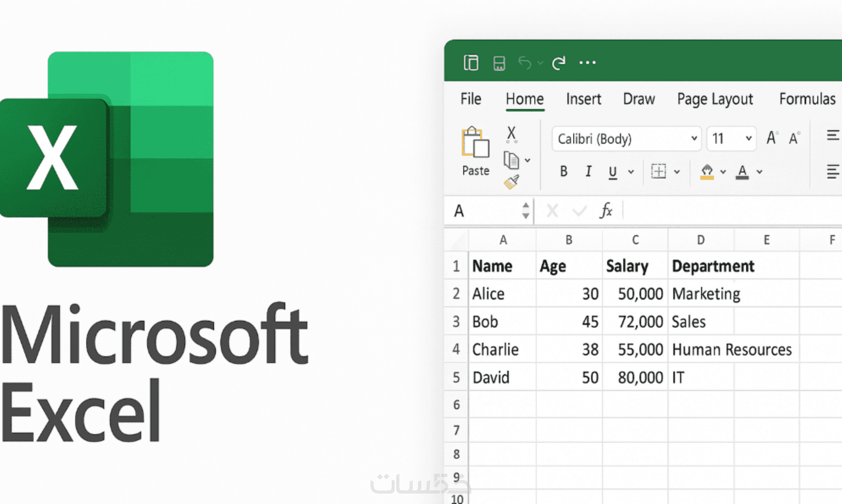Toggle Italic formatting
The height and width of the screenshot is (504, 842).
click(x=588, y=171)
